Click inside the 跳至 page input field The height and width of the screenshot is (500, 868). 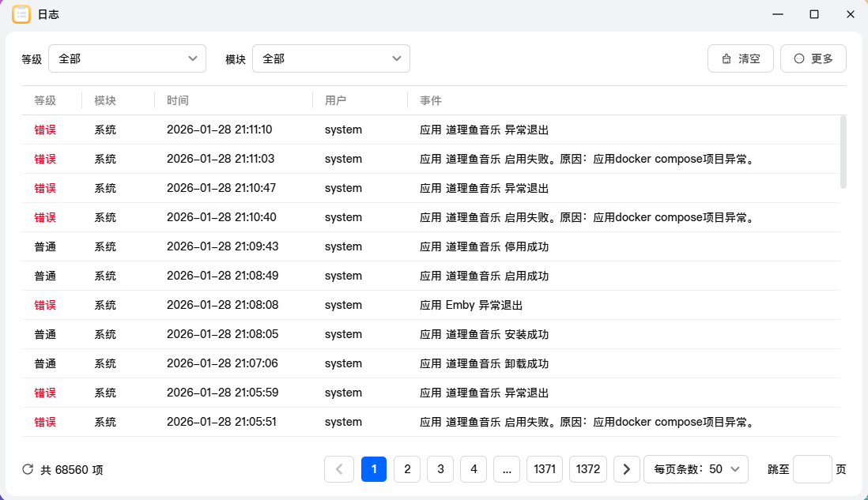pos(812,468)
